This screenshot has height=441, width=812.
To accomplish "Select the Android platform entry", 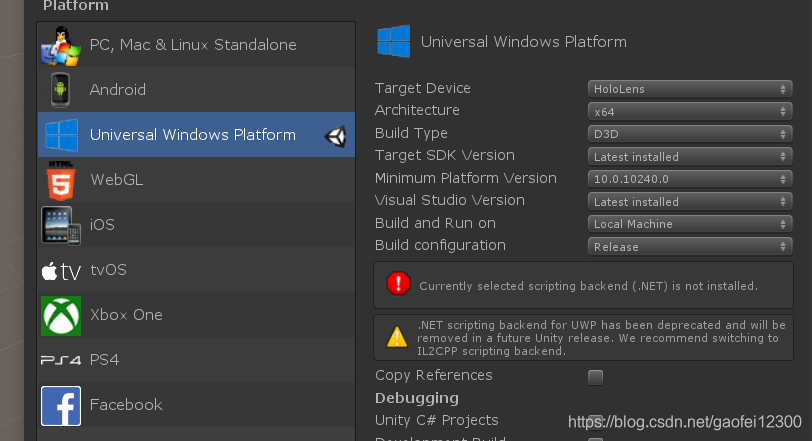I will (x=196, y=90).
